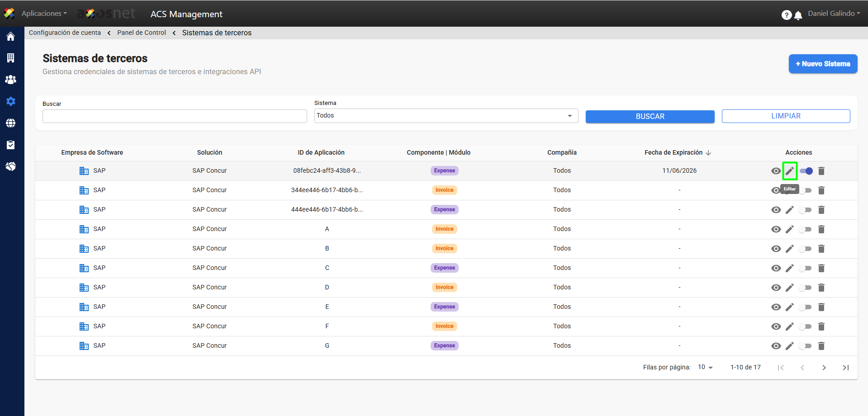Click the notifications bell icon
The height and width of the screenshot is (416, 868).
[798, 15]
